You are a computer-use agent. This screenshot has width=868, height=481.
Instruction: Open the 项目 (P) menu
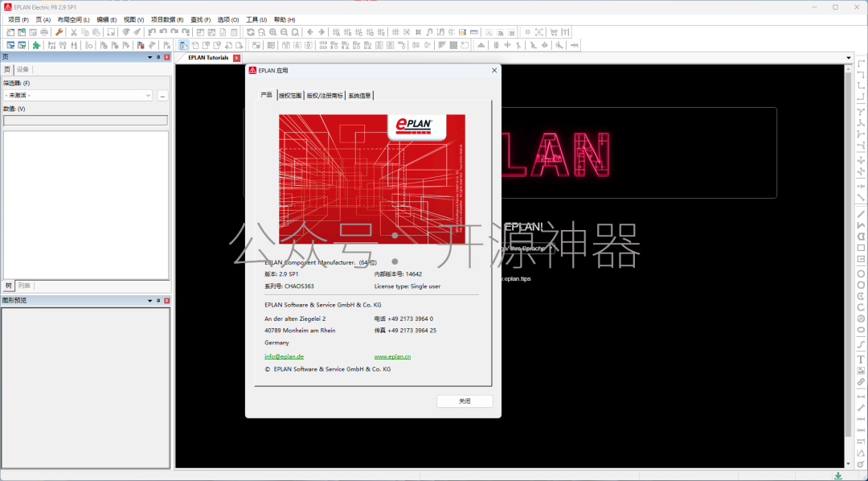[18, 20]
